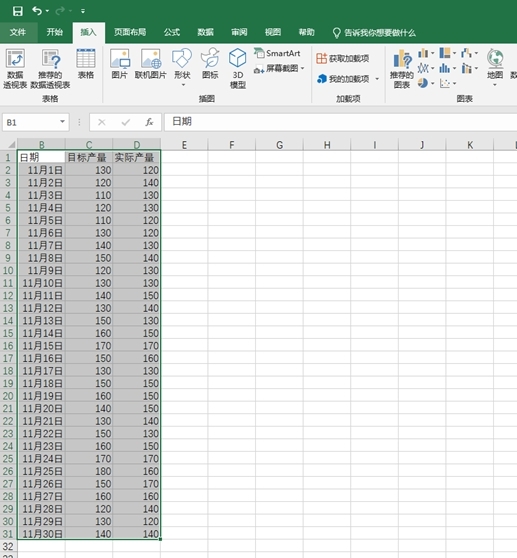Image resolution: width=517 pixels, height=558 pixels.
Task: Click cell B1 containing 日期
Action: click(x=41, y=157)
